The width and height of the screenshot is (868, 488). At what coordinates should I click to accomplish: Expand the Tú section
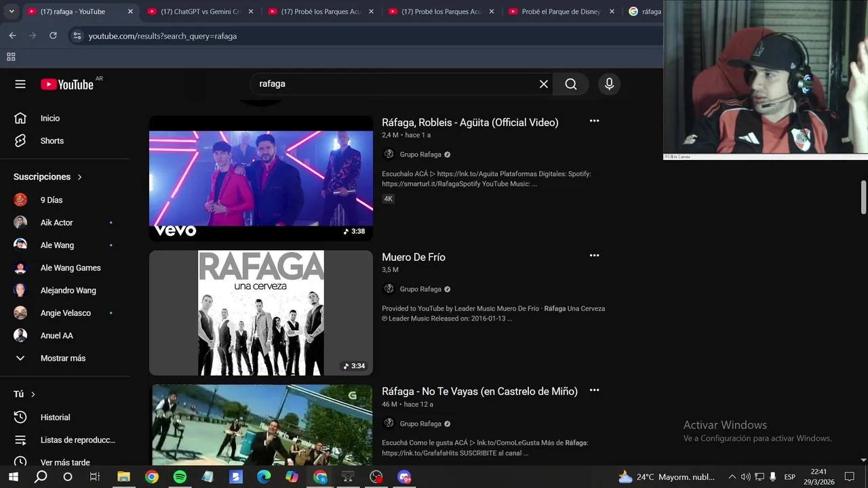click(24, 394)
